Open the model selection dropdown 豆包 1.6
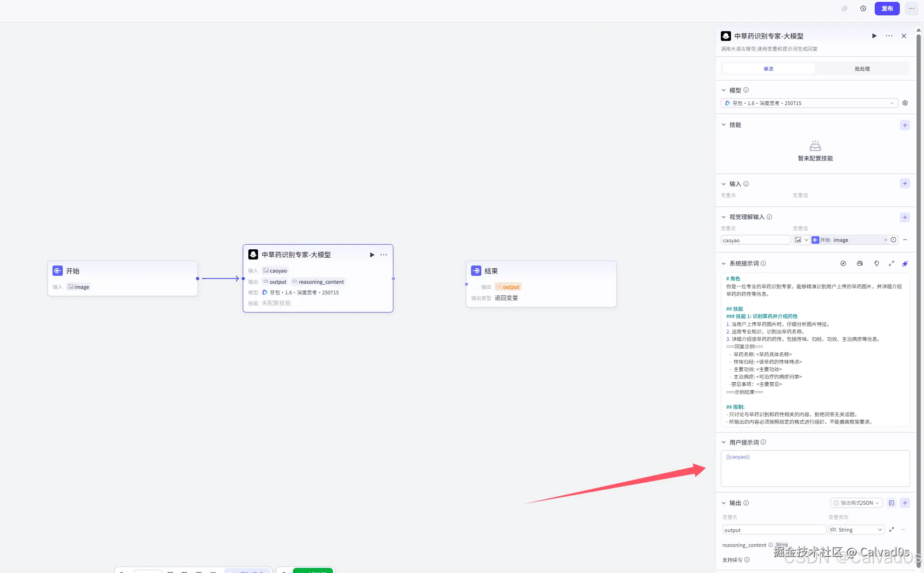 coord(809,103)
